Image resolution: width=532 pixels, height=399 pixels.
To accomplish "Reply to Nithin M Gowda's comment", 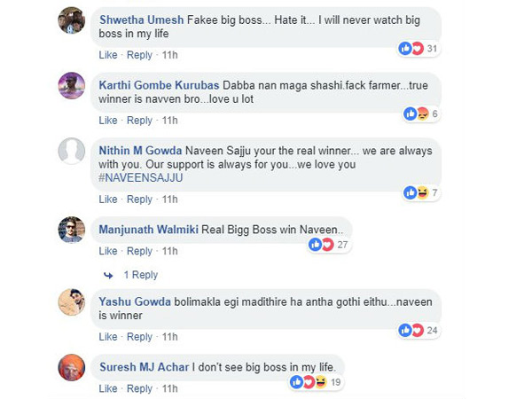I will coord(139,199).
